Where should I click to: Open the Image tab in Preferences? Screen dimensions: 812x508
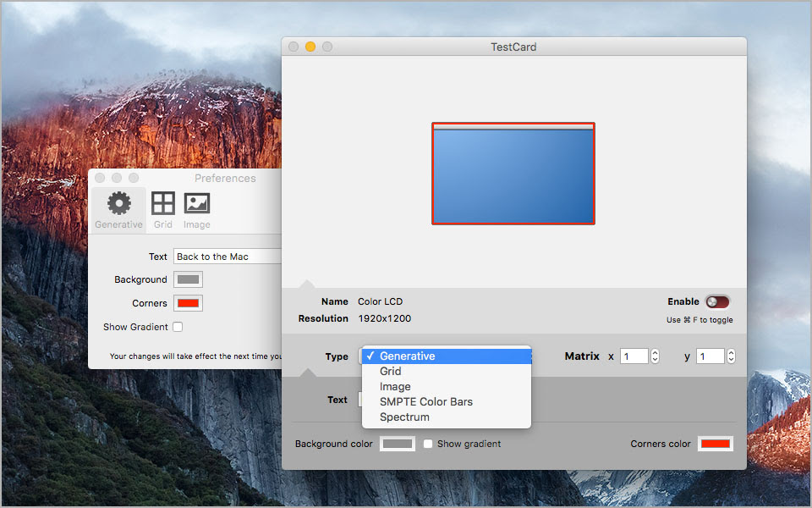click(x=197, y=211)
